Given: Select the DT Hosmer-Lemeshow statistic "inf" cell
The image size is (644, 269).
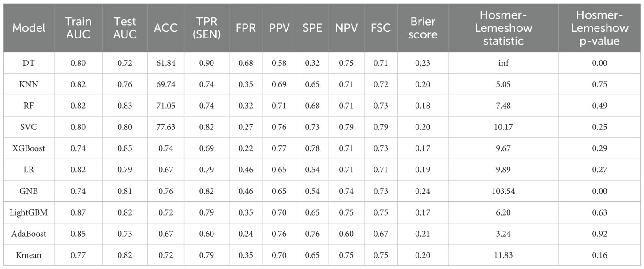Looking at the screenshot, I should [503, 63].
